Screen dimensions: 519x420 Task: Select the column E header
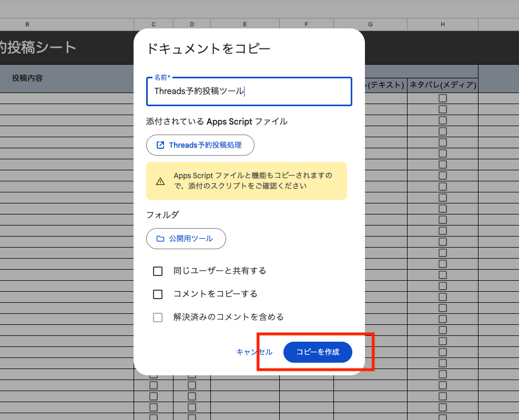pyautogui.click(x=245, y=25)
